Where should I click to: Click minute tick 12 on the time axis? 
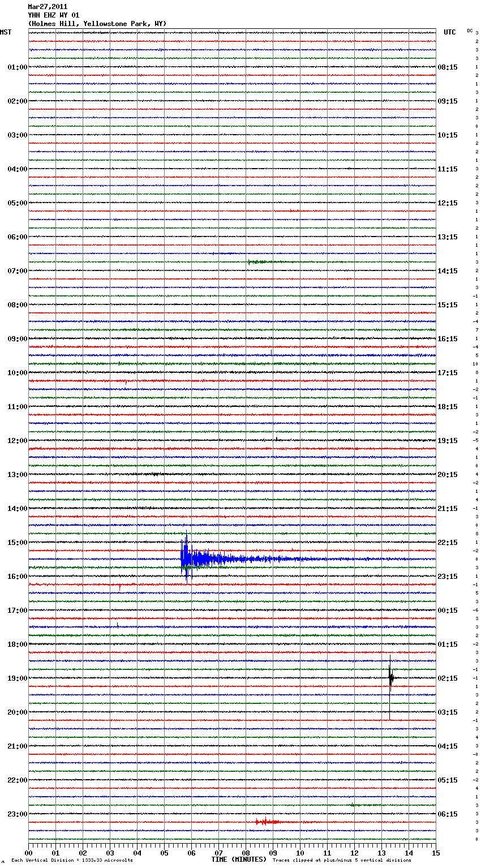354,853
